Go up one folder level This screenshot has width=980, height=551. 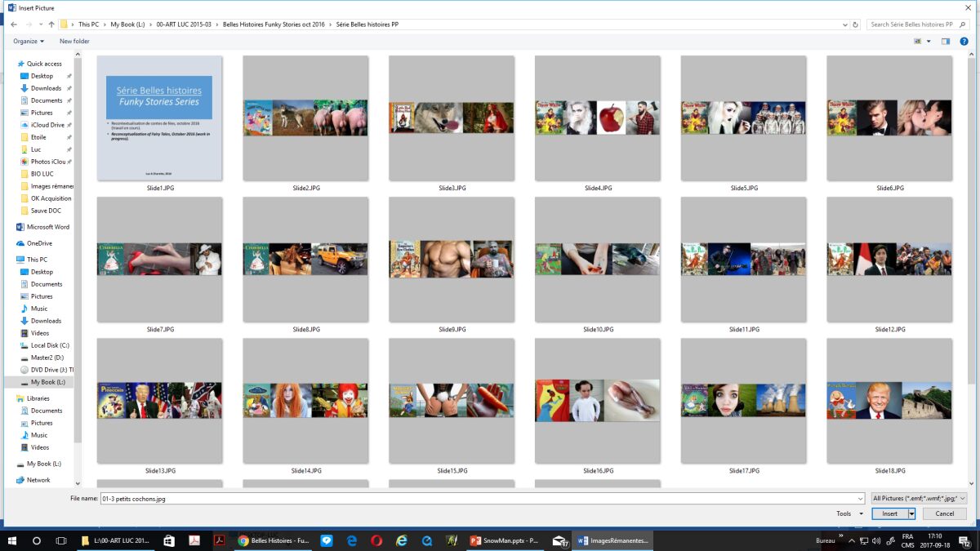point(51,24)
